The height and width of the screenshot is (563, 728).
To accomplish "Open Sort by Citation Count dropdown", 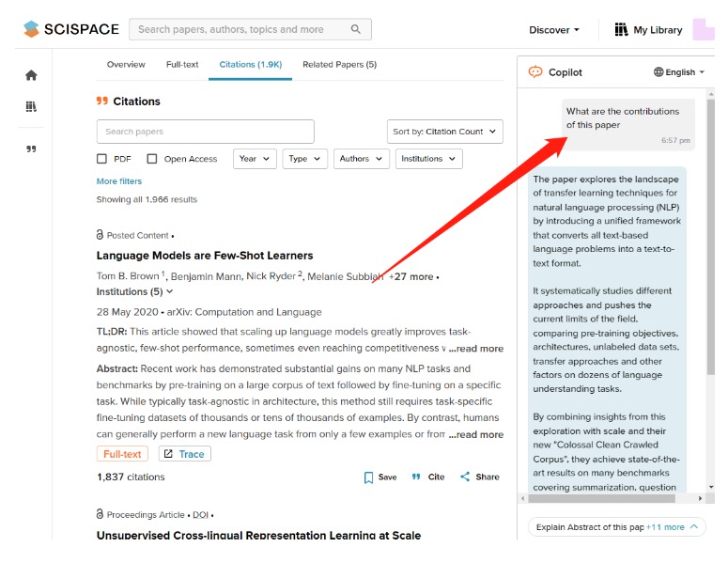I will 445,132.
